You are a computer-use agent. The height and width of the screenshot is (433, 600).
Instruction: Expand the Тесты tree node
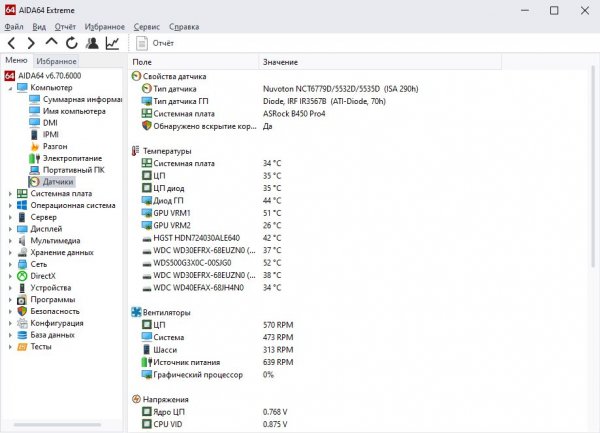[10, 347]
